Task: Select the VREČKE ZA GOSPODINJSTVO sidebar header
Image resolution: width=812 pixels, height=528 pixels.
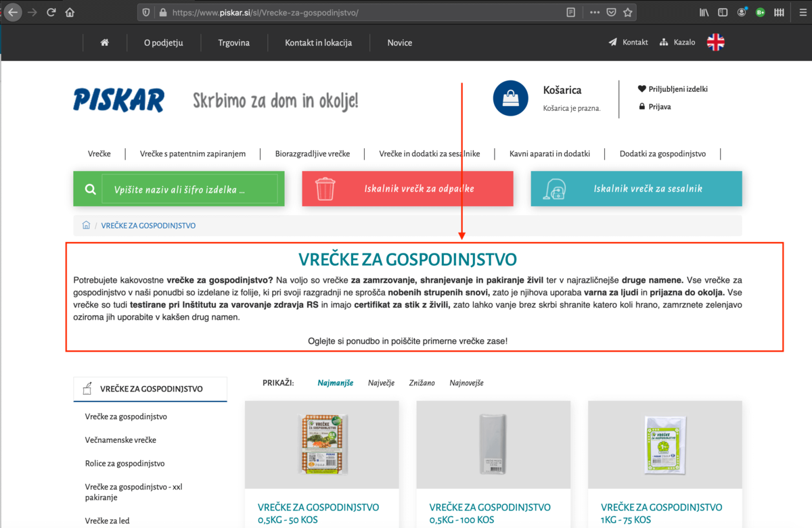Action: 150,389
